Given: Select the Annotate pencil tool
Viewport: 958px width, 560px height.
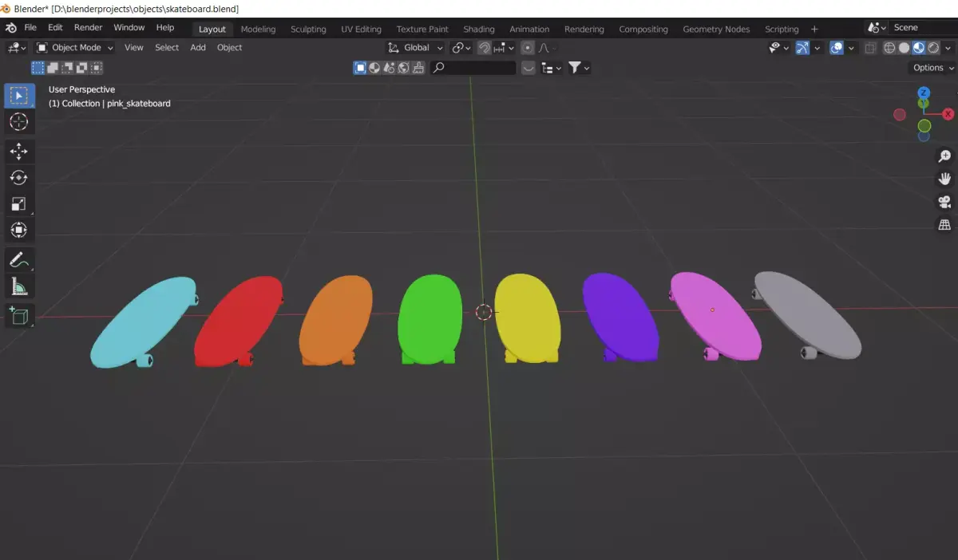Looking at the screenshot, I should (x=18, y=260).
